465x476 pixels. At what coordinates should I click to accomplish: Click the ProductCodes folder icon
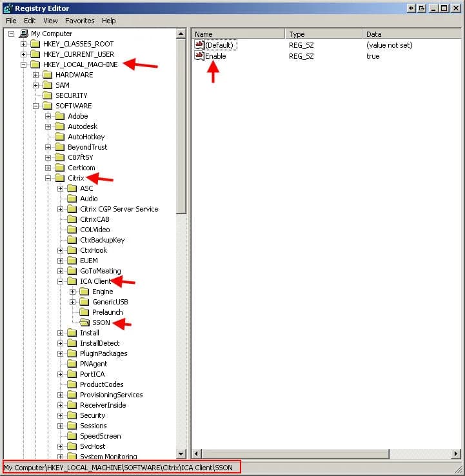tap(72, 384)
